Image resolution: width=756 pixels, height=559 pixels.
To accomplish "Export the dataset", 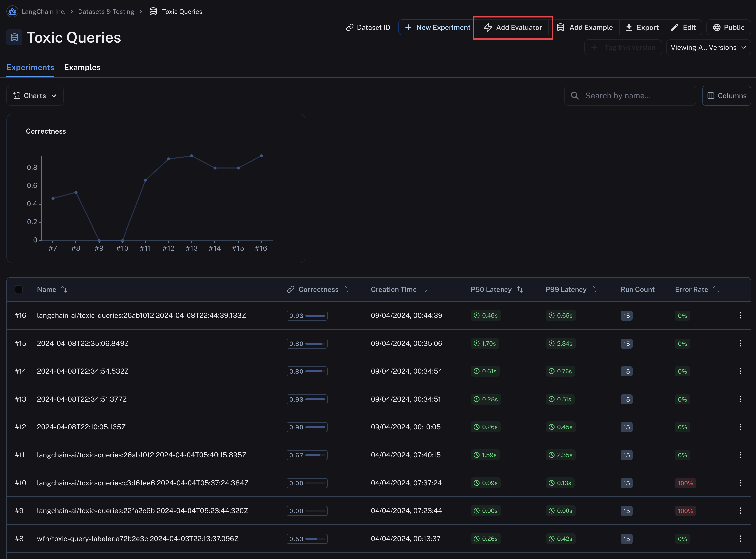I will coord(642,27).
